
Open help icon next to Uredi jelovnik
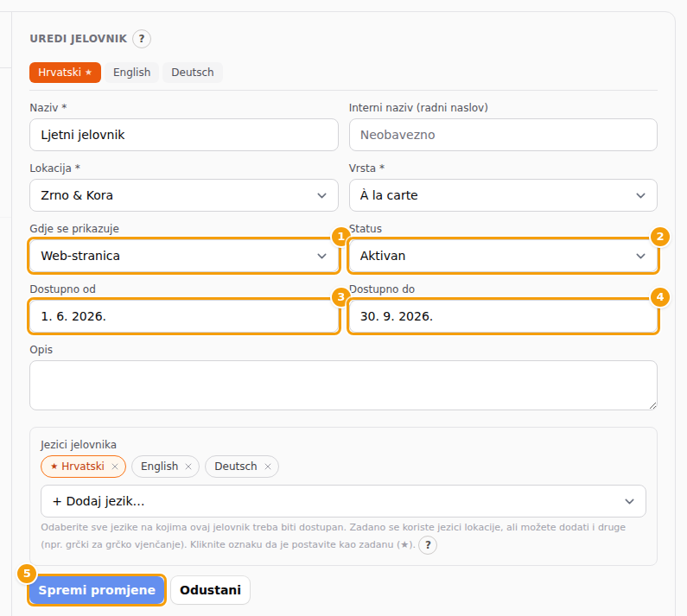142,39
